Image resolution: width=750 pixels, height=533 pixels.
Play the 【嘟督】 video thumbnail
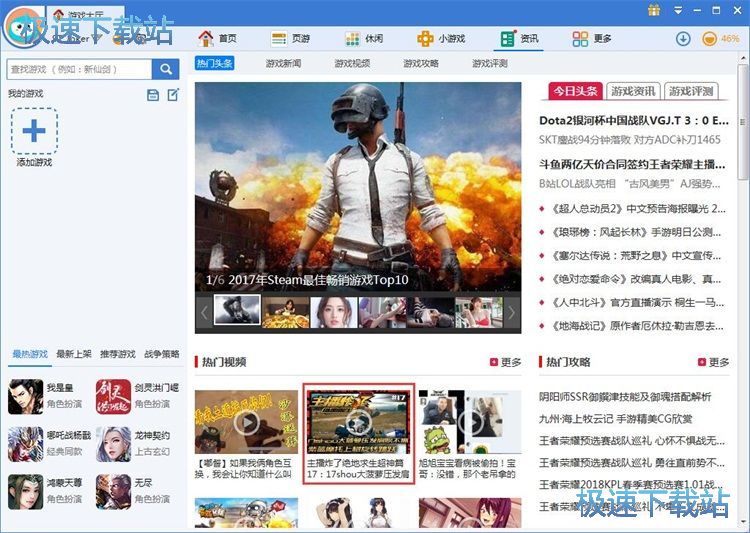246,422
